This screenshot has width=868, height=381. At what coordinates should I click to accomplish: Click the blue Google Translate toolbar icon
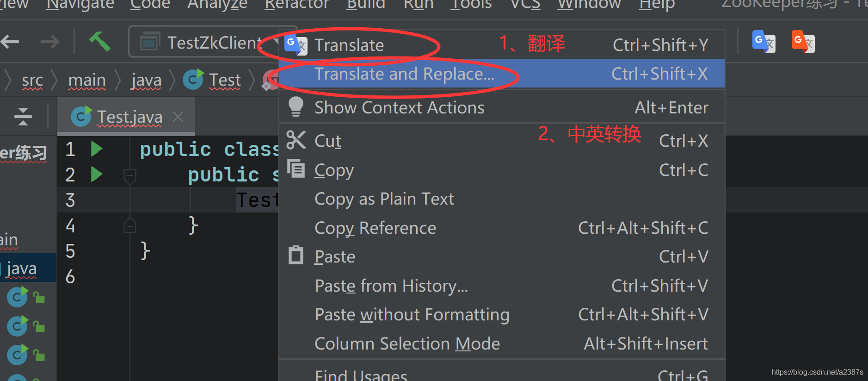[763, 42]
